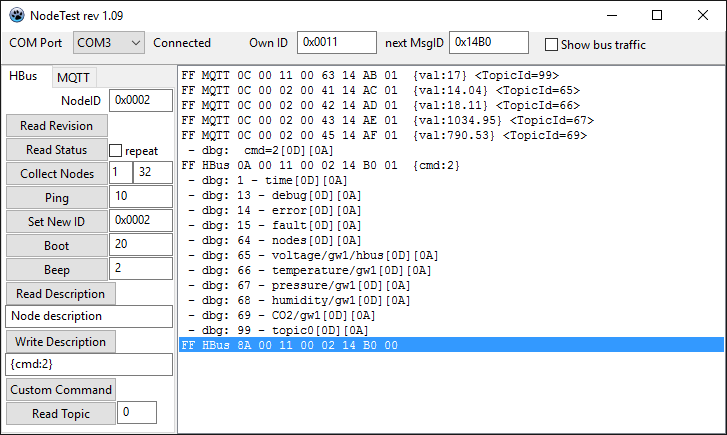The width and height of the screenshot is (727, 435).
Task: Click the Read Topic button
Action: click(61, 414)
